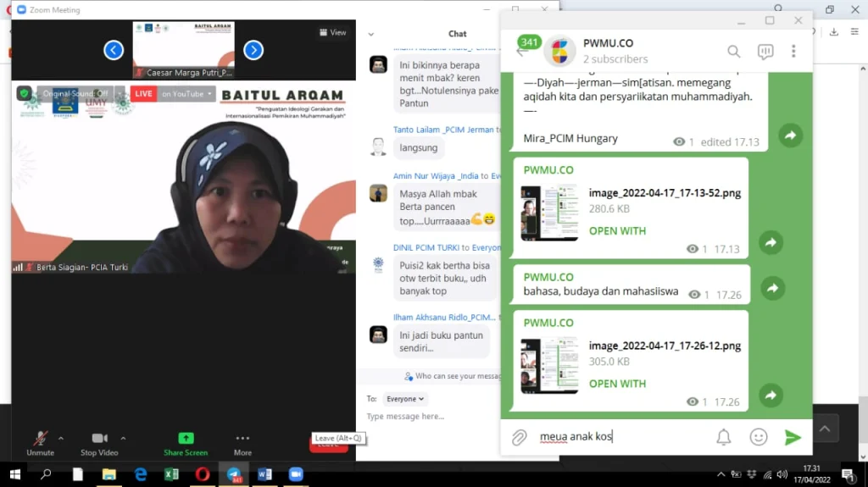
Task: Open PWMU.CO channel profile avatar
Action: tap(559, 51)
